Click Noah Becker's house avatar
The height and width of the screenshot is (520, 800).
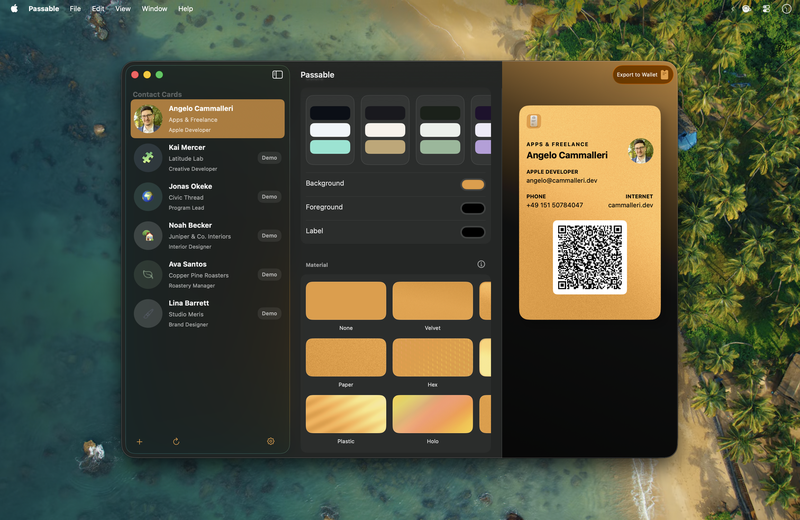pos(148,235)
